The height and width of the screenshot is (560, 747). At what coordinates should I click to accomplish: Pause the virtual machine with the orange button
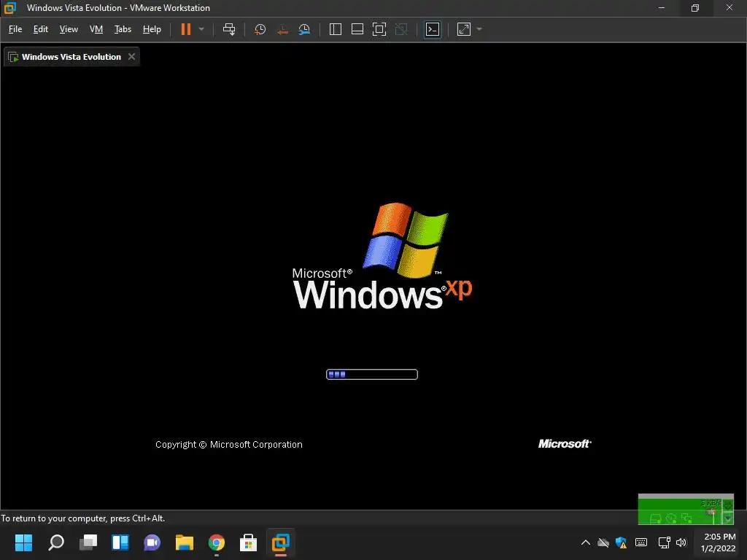click(x=186, y=29)
